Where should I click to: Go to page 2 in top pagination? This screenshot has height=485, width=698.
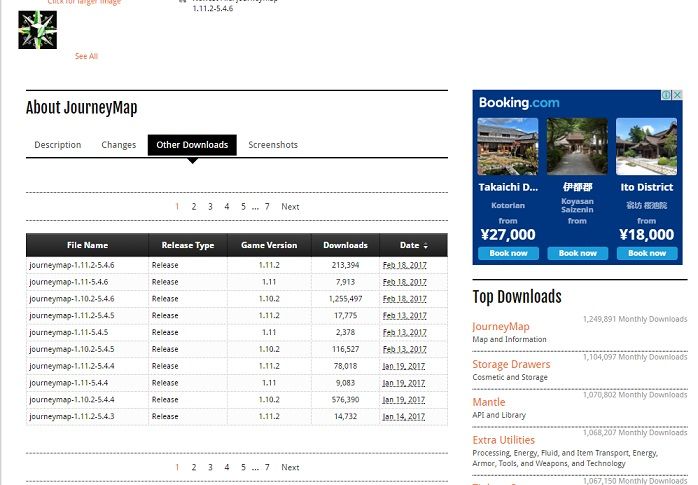(194, 206)
